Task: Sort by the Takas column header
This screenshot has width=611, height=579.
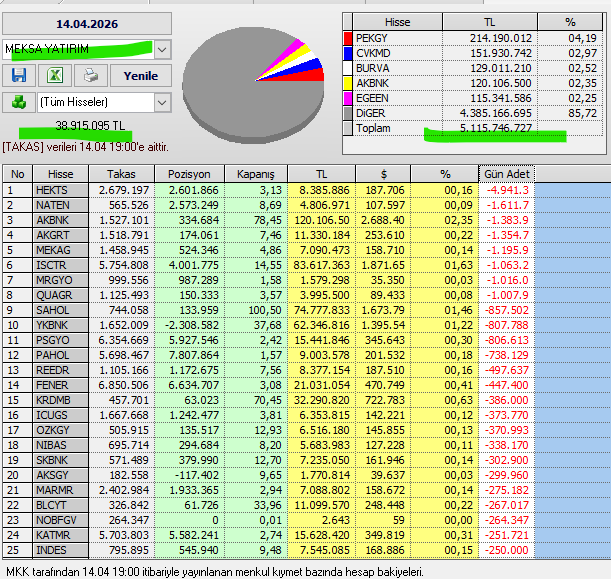Action: point(122,174)
